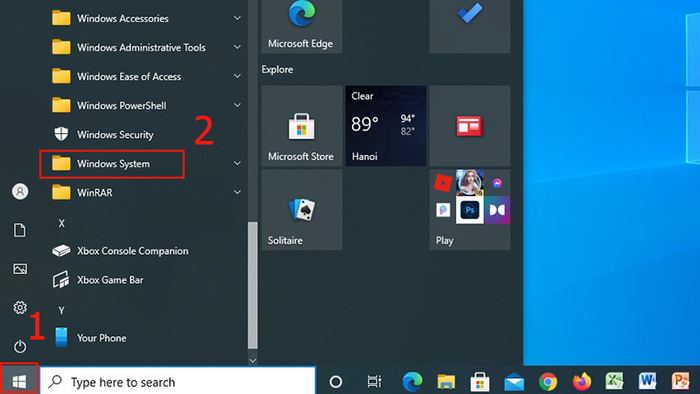The image size is (700, 394).
Task: Open Pictures icon in Start sidebar
Action: 20,269
